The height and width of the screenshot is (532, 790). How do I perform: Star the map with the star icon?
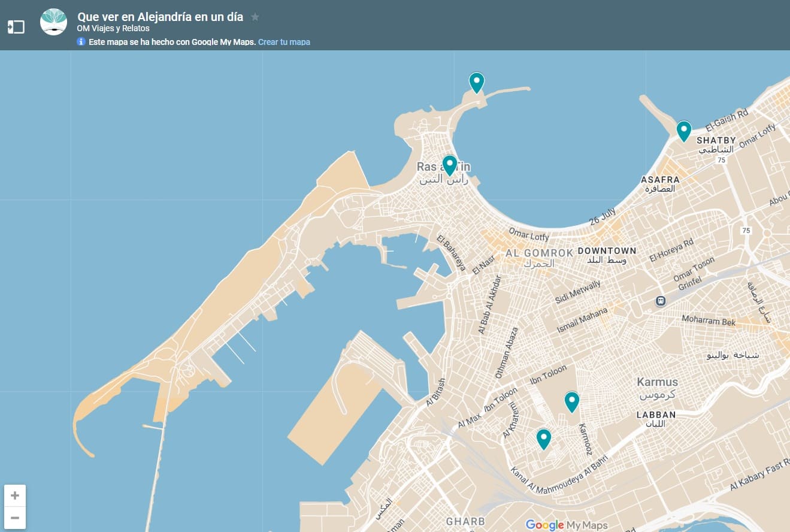click(255, 17)
